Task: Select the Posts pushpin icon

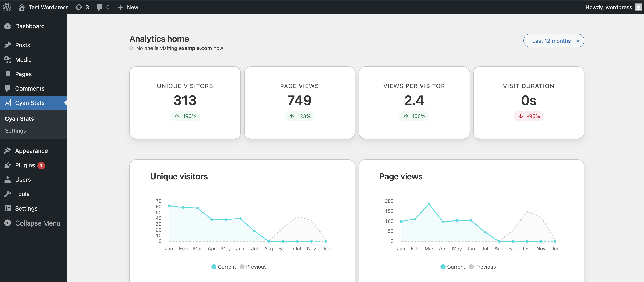Action: click(8, 45)
